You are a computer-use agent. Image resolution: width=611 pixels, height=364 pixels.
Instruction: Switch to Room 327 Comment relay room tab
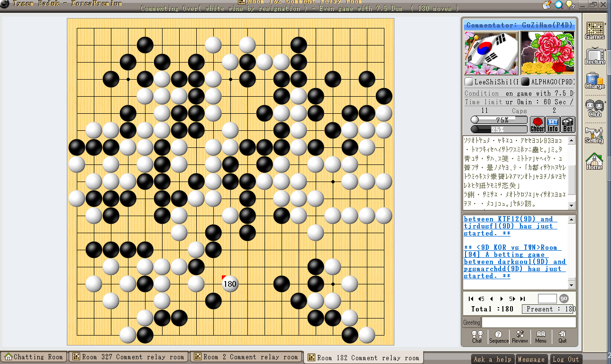pyautogui.click(x=129, y=357)
